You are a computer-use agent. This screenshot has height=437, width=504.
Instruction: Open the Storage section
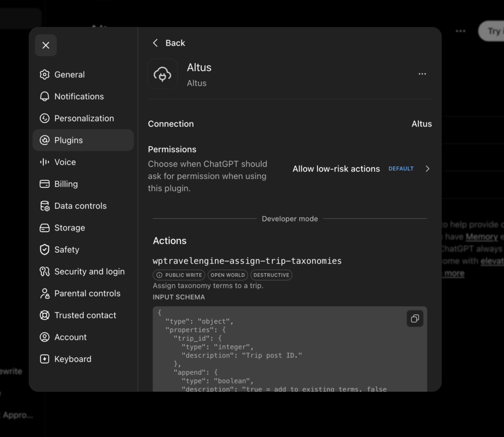click(83, 228)
